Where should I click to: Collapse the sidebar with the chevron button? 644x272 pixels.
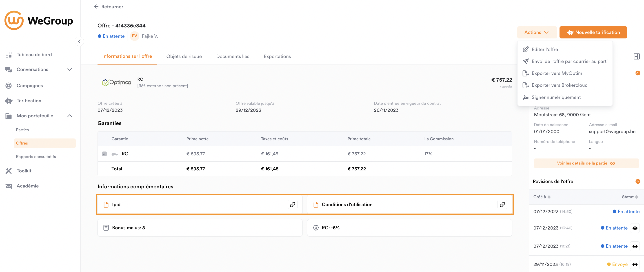tap(79, 41)
